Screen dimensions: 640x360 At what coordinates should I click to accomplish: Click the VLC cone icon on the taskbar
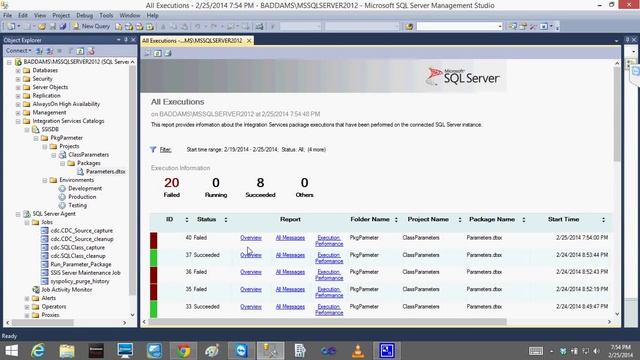[x=358, y=351]
